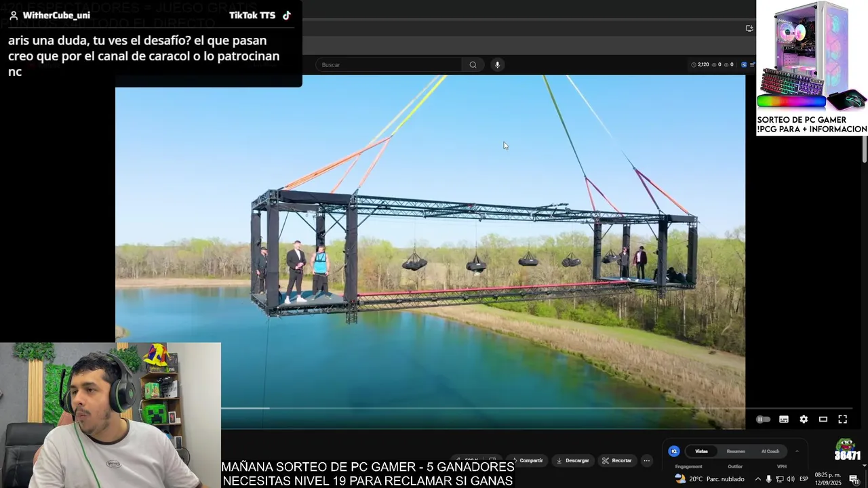This screenshot has width=868, height=488.
Task: Click the YouTube search magnifier button
Action: (x=473, y=65)
